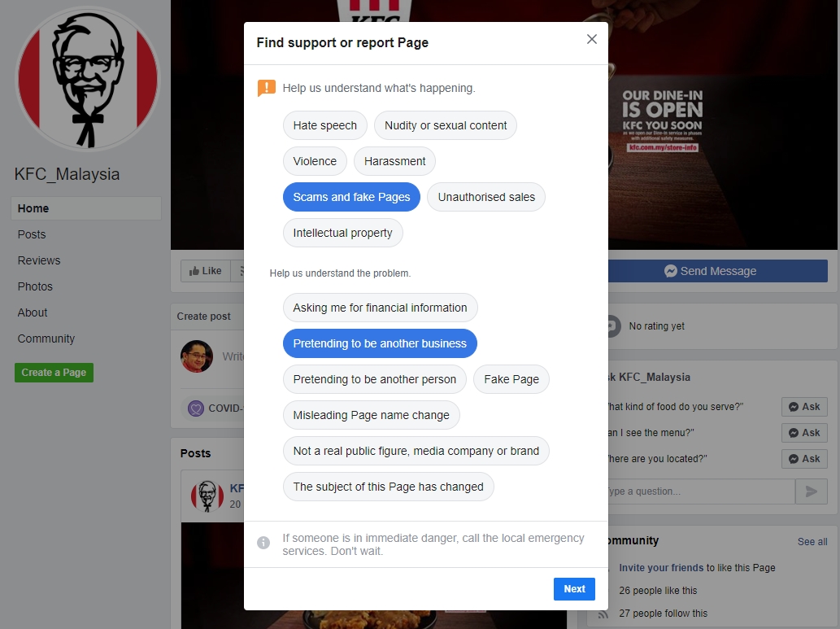Click the KFC avatar on the post
The width and height of the screenshot is (840, 629).
click(207, 496)
